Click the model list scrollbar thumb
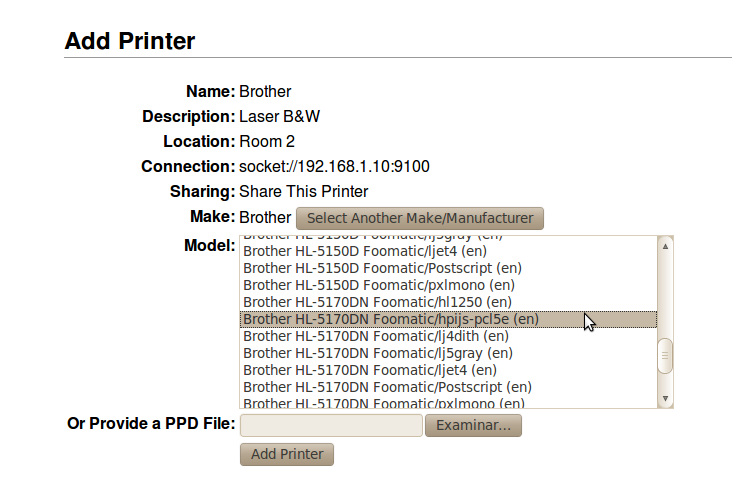 point(665,355)
